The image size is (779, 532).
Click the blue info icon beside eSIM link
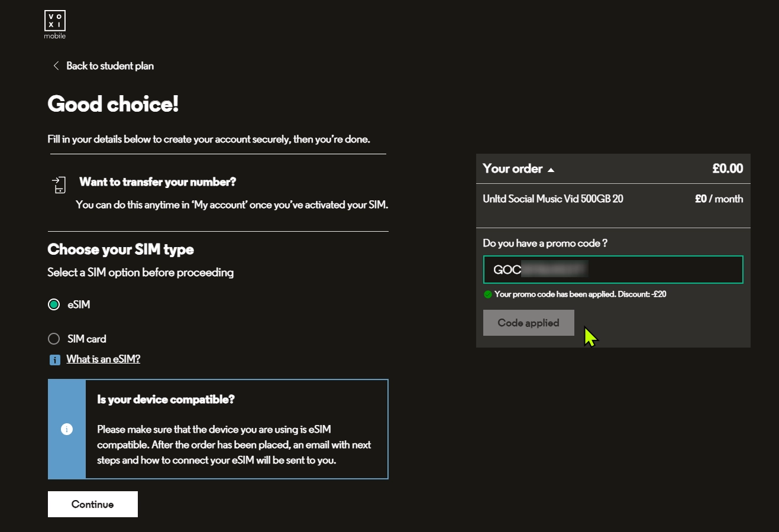pos(55,359)
